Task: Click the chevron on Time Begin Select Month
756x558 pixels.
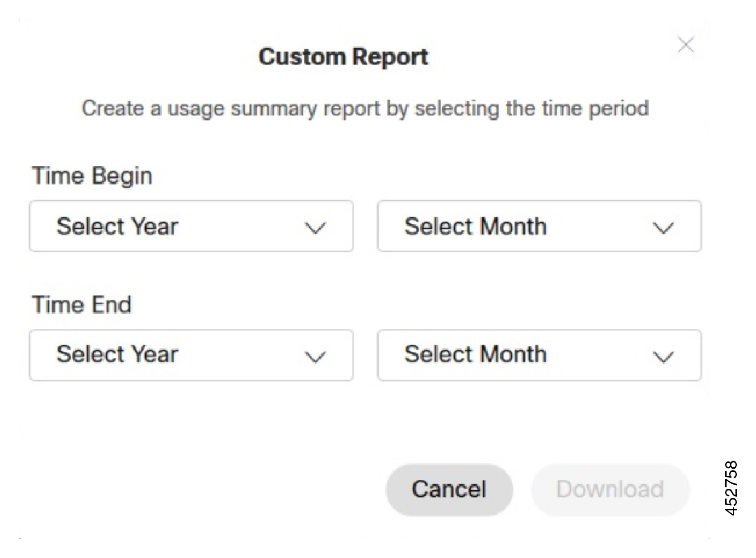Action: [x=663, y=228]
